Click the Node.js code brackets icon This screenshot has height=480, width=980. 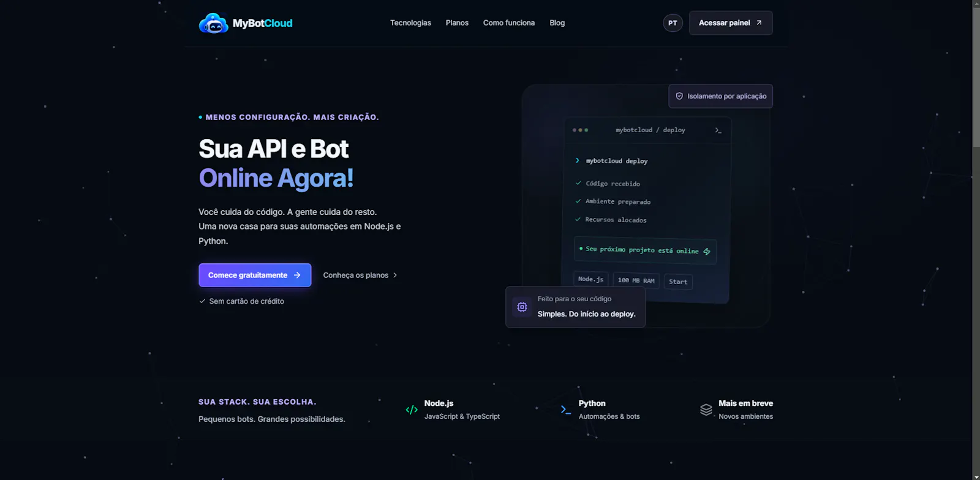pos(412,410)
